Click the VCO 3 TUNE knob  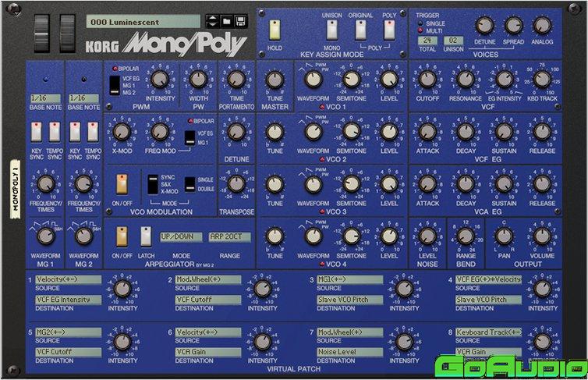(275, 184)
